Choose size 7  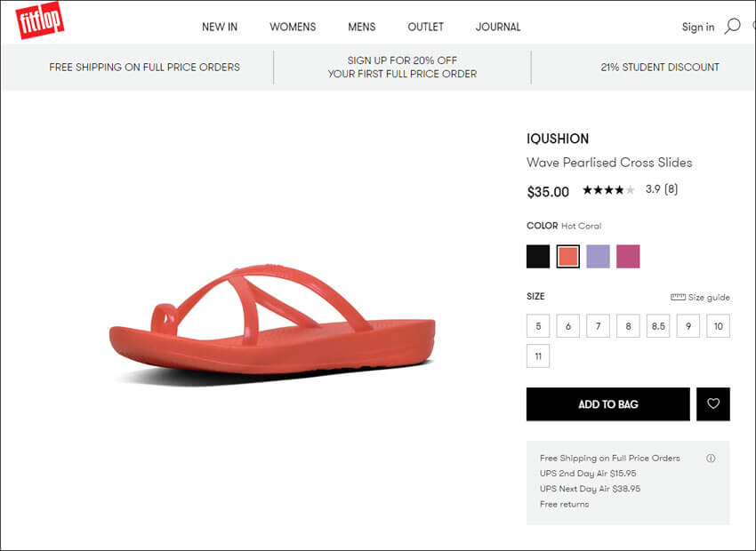598,326
